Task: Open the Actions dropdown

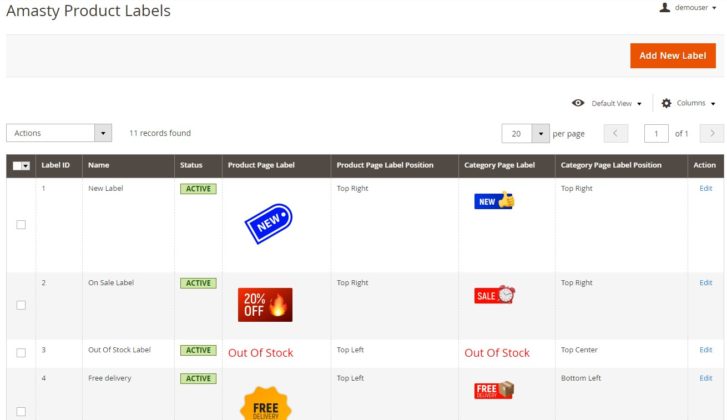Action: [x=59, y=133]
